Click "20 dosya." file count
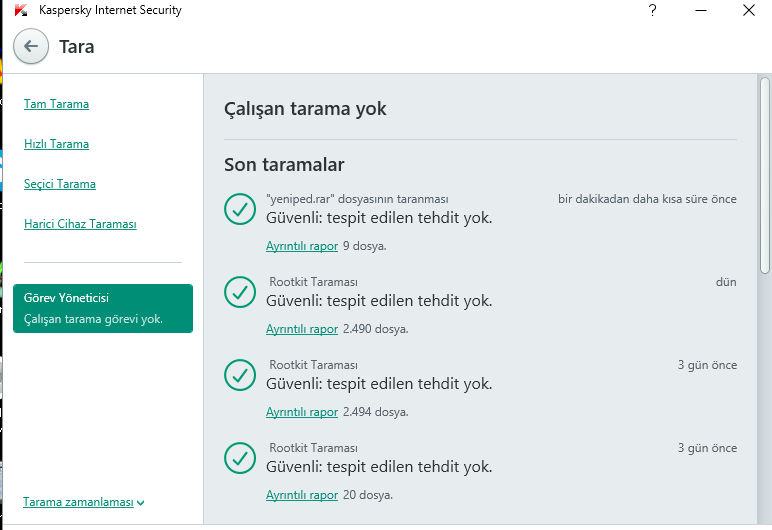 pos(368,495)
